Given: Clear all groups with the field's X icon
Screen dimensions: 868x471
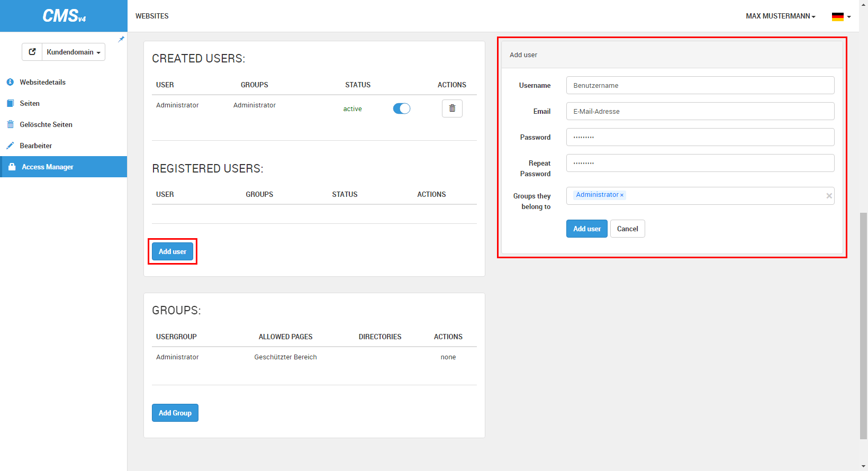Looking at the screenshot, I should point(829,196).
